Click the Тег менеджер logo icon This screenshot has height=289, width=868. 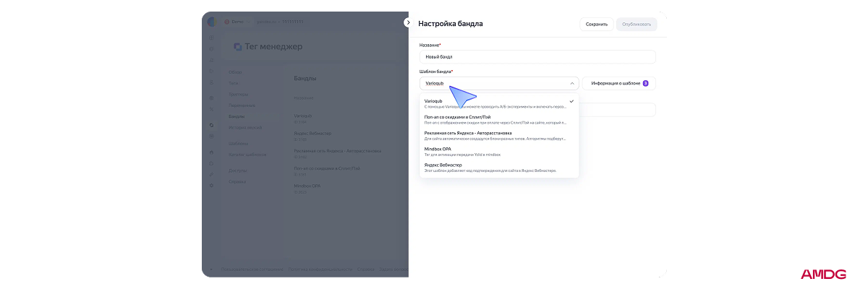[238, 47]
